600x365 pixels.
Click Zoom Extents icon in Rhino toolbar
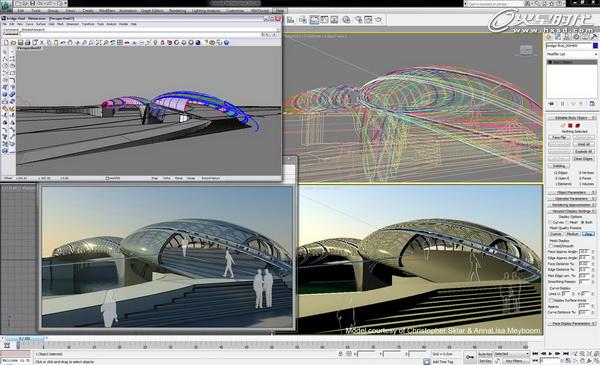tap(98, 42)
